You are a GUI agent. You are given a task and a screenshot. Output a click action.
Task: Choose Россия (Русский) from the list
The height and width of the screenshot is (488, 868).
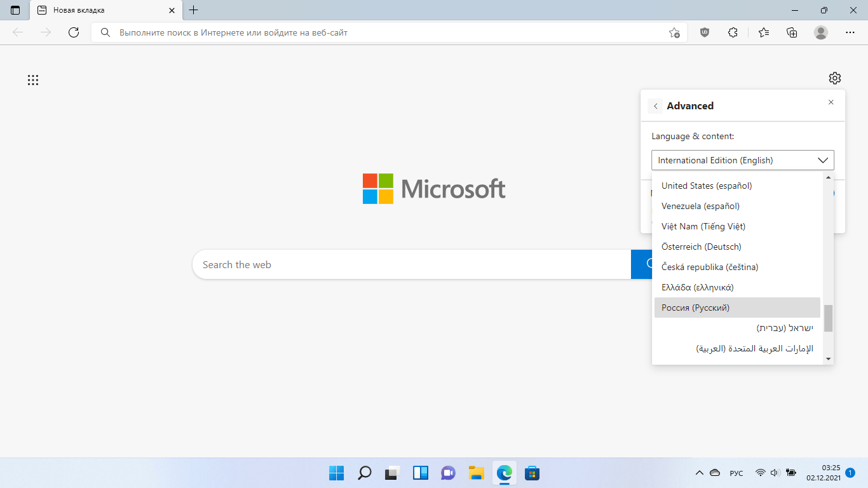pos(737,308)
